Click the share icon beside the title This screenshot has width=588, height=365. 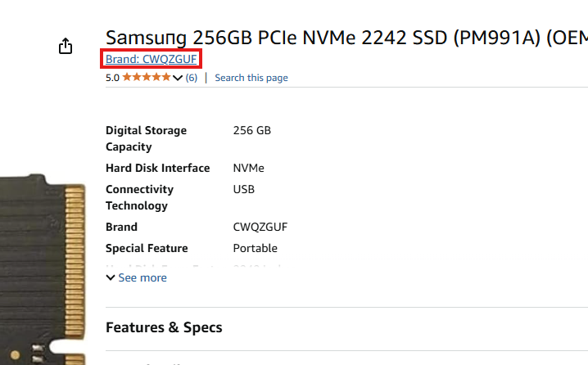[66, 47]
